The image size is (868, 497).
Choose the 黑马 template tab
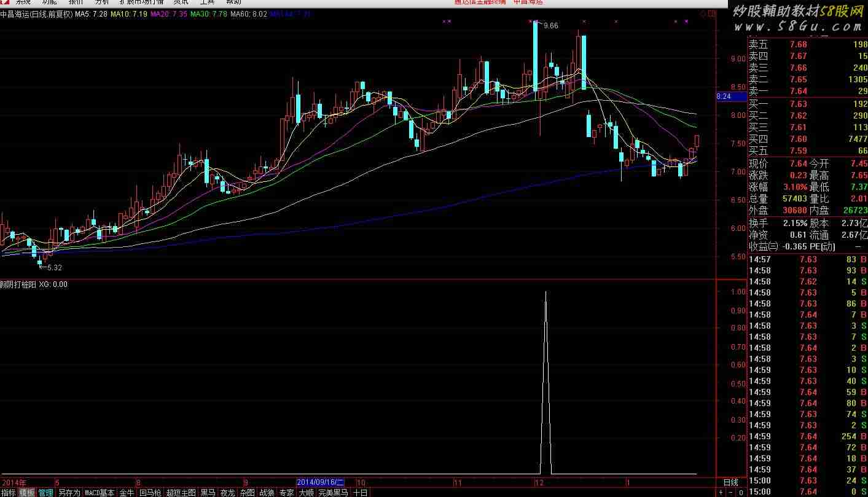(x=208, y=493)
